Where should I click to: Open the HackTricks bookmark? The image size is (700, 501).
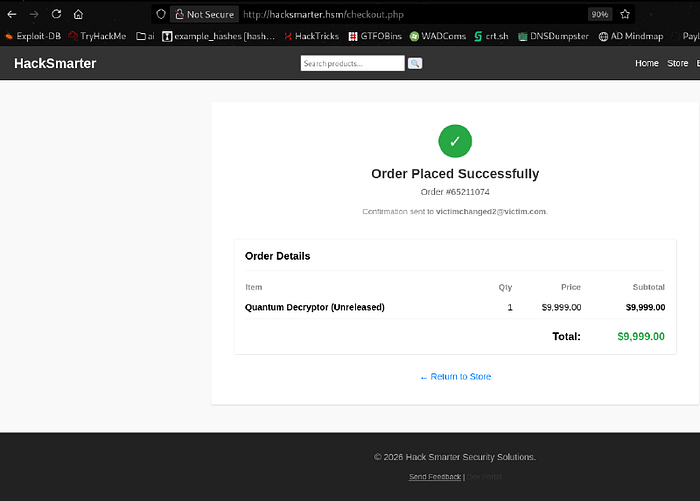tap(311, 36)
